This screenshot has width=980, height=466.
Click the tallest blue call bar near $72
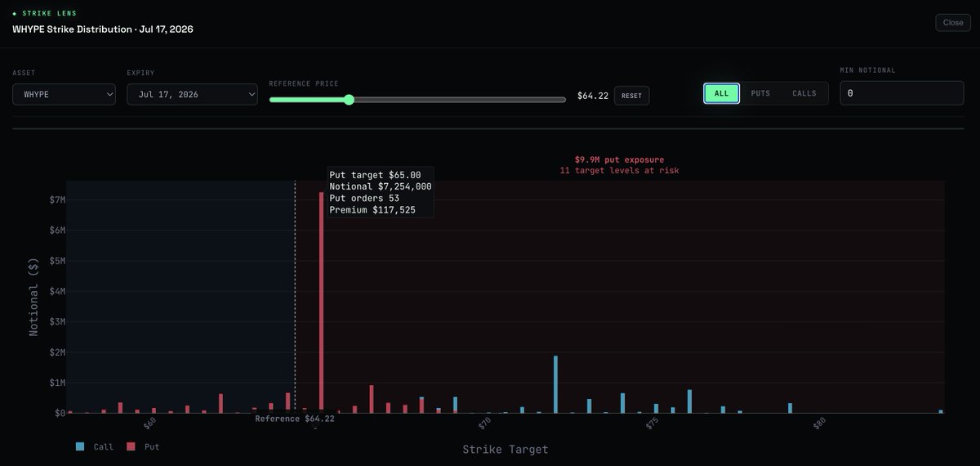click(x=556, y=384)
